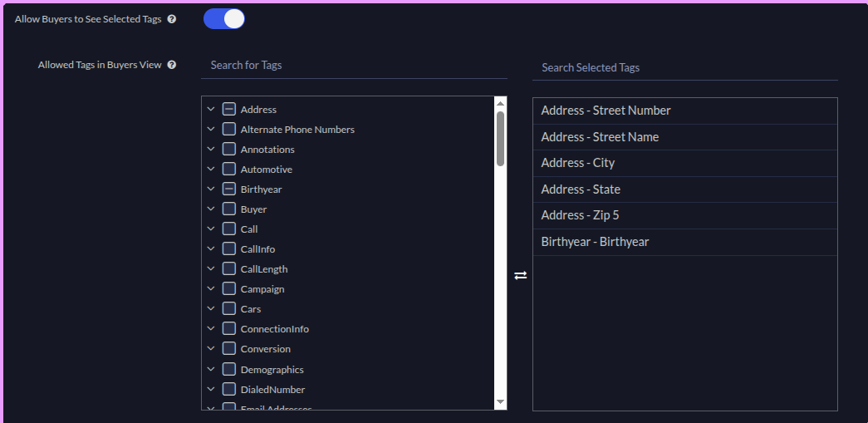Expand the Birthyear chevron
868x423 pixels.
point(210,189)
